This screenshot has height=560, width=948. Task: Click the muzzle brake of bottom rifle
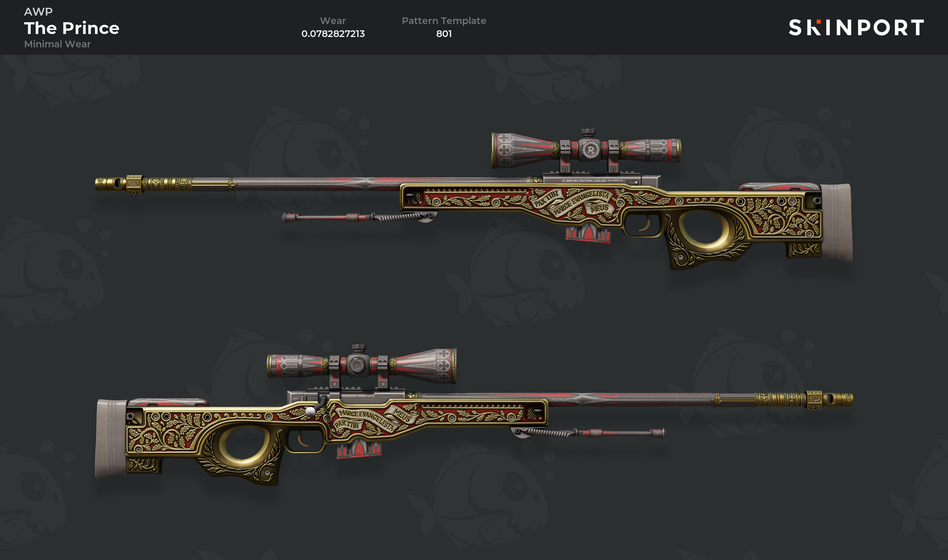pos(829,400)
